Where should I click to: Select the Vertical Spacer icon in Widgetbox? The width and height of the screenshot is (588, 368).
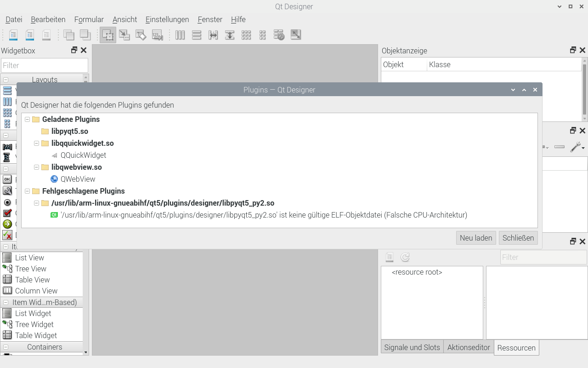tap(7, 158)
